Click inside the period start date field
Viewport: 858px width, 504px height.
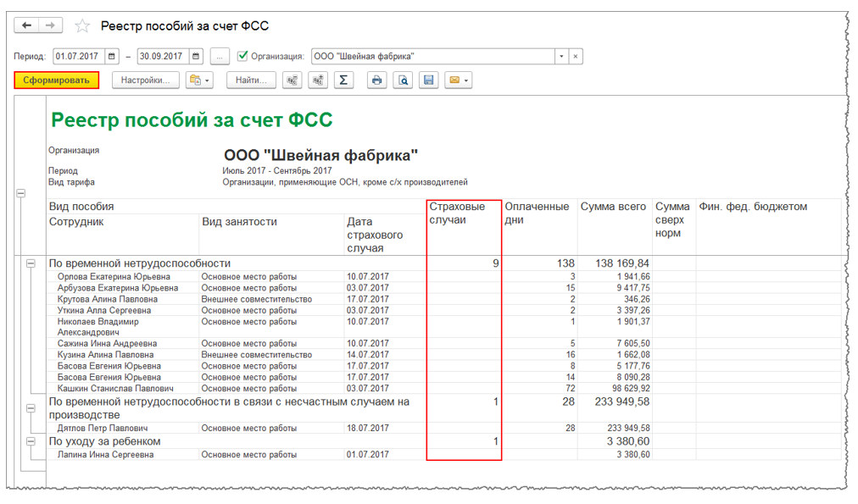pos(79,56)
